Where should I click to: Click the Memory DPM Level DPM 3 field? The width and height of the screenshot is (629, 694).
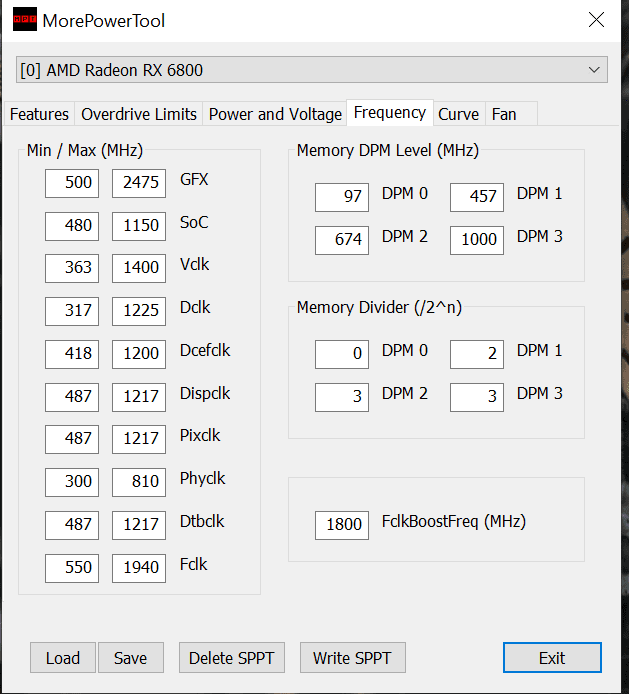pyautogui.click(x=476, y=240)
